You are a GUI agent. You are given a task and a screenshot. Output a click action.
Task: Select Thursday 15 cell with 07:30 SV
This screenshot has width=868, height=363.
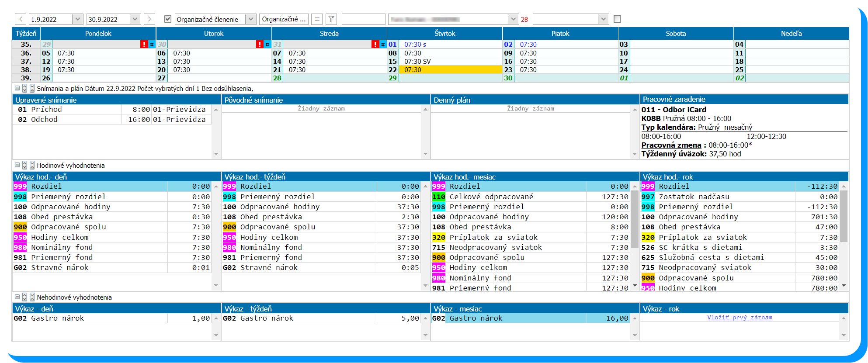pos(450,61)
